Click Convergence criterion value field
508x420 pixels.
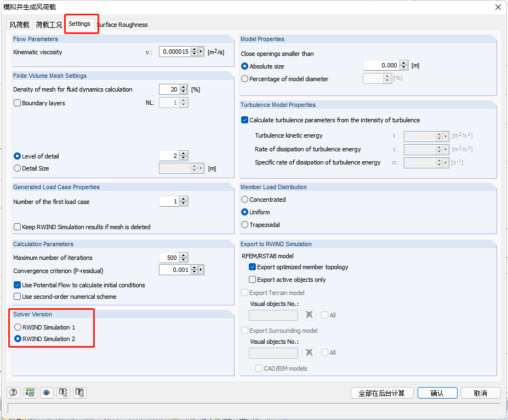pos(175,270)
